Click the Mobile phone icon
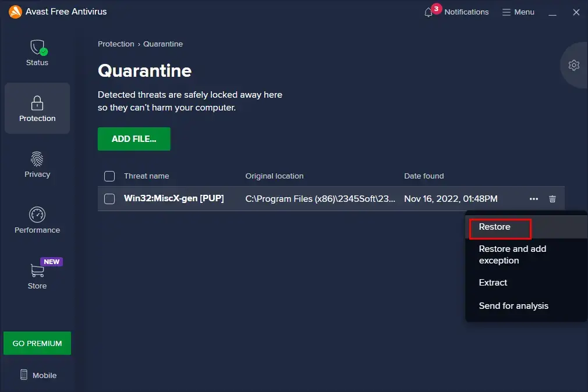 click(x=24, y=375)
